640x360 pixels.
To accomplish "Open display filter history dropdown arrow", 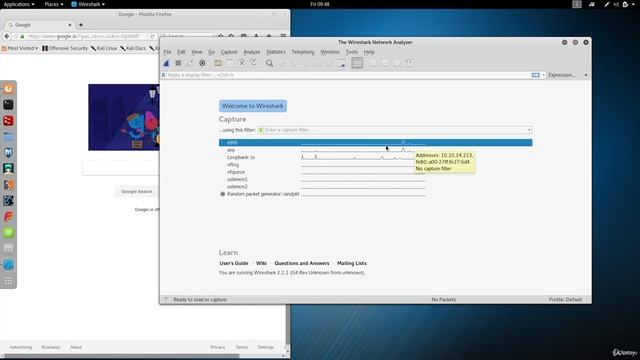I will pyautogui.click(x=543, y=75).
